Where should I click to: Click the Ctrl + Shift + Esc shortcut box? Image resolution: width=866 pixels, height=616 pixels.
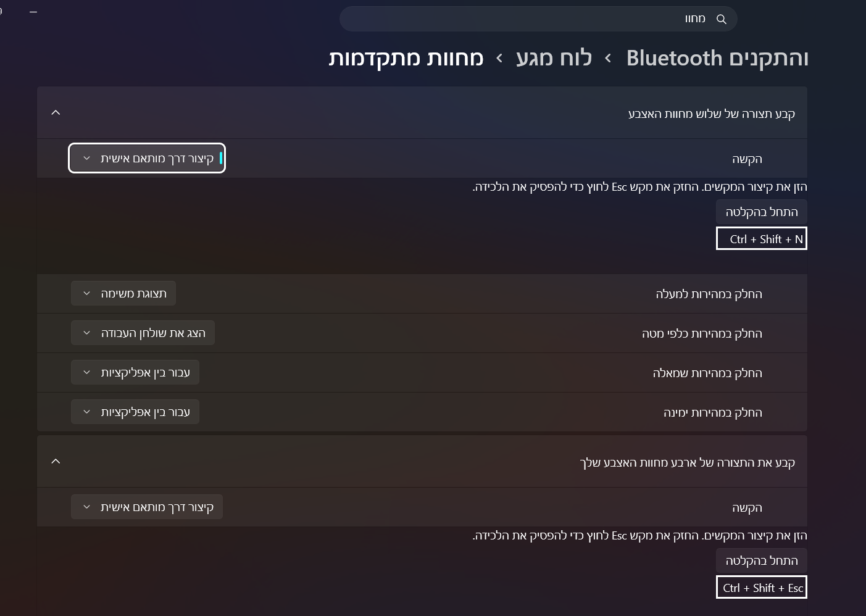click(761, 588)
